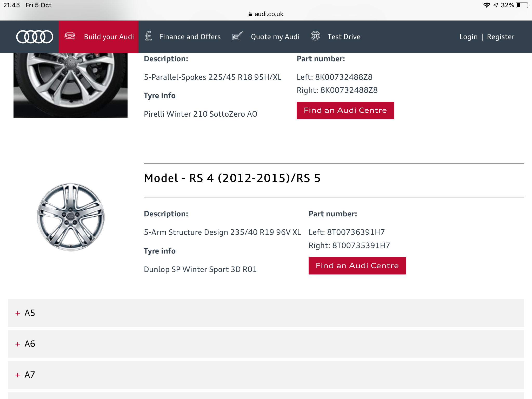Click the Description label in RS 4/RS 5 section
This screenshot has width=532, height=399.
click(x=166, y=214)
